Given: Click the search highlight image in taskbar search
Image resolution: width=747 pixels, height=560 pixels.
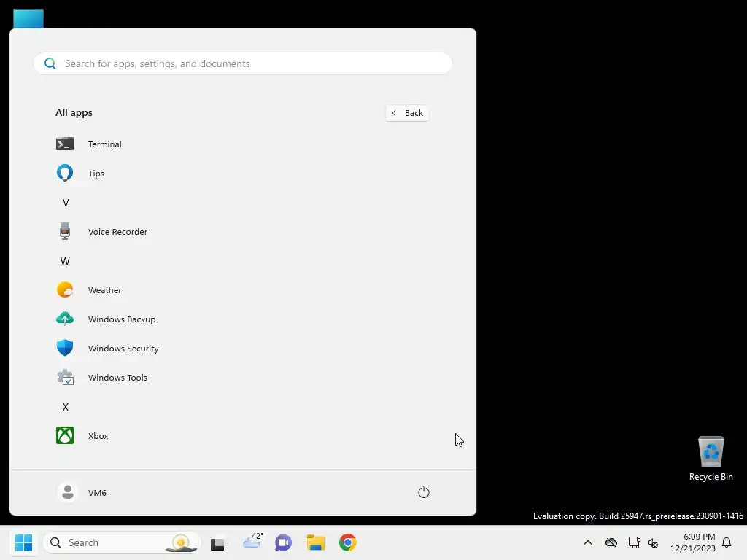Looking at the screenshot, I should point(181,542).
